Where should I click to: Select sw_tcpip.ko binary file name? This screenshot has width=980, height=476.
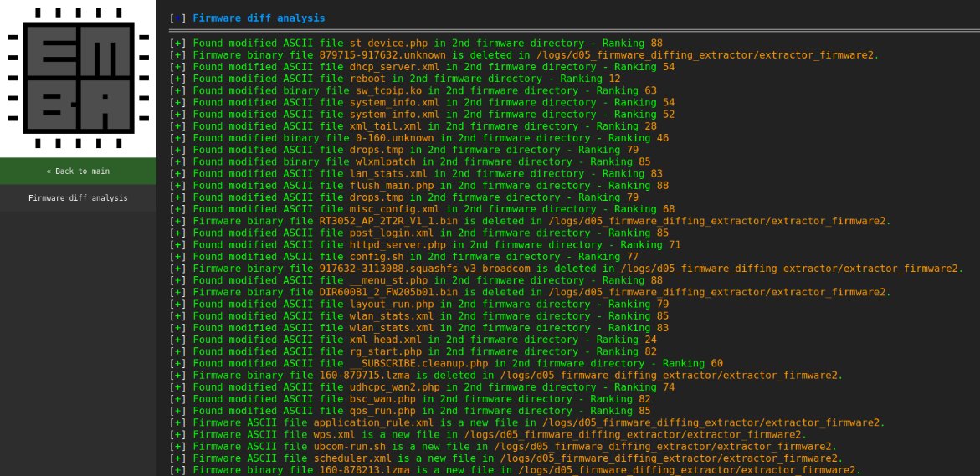tap(389, 90)
